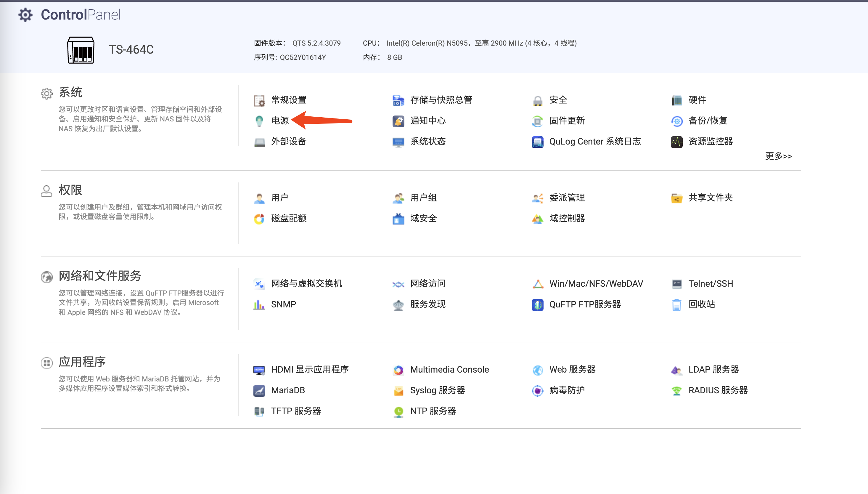Expand 更多>> to show more system items

[779, 156]
